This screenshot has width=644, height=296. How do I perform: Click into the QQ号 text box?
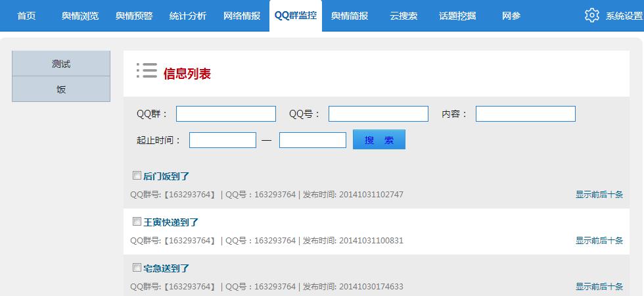[x=379, y=114]
